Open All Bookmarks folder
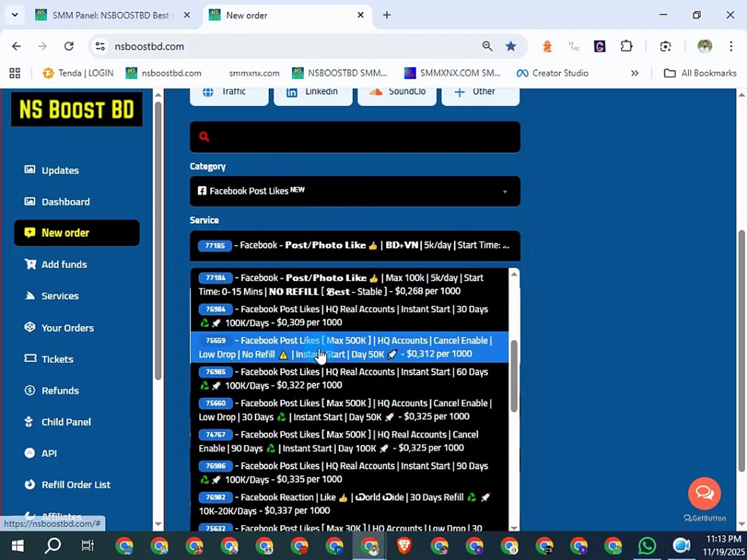 pos(700,73)
